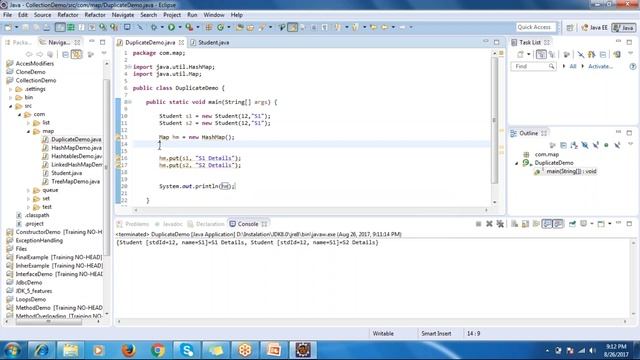The image size is (640, 360).
Task: Click Remove All Terminated Launches double-X icon
Action: point(500,224)
